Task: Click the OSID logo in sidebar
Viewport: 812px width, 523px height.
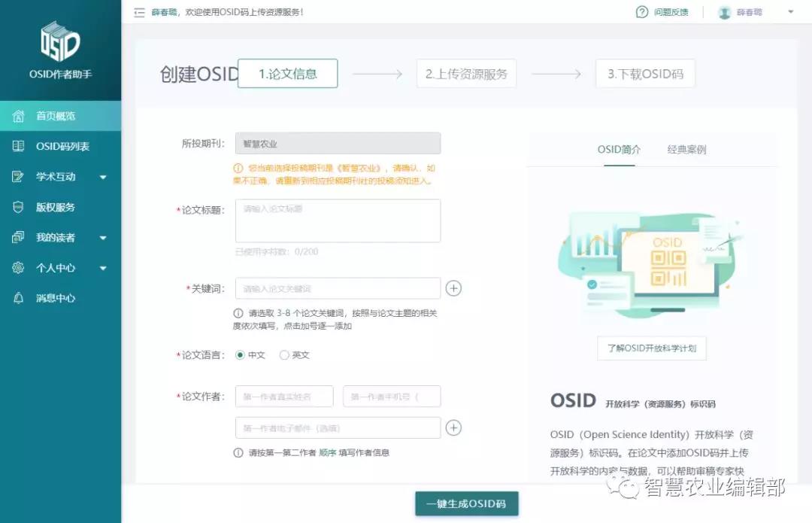Action: (60, 42)
